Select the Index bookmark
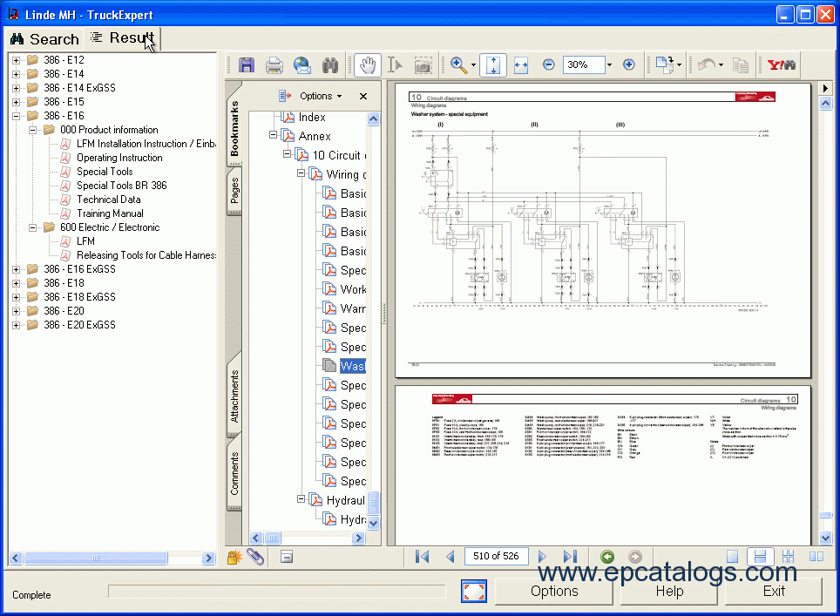The width and height of the screenshot is (840, 616). click(x=312, y=118)
